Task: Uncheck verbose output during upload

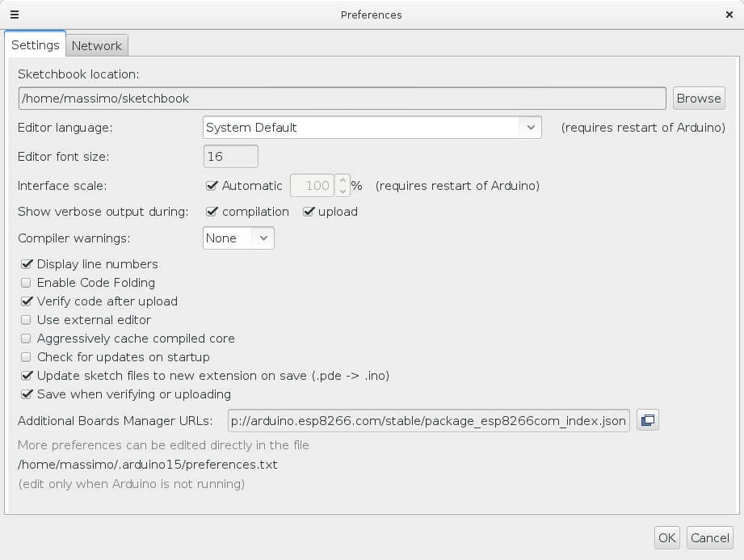Action: pos(309,212)
